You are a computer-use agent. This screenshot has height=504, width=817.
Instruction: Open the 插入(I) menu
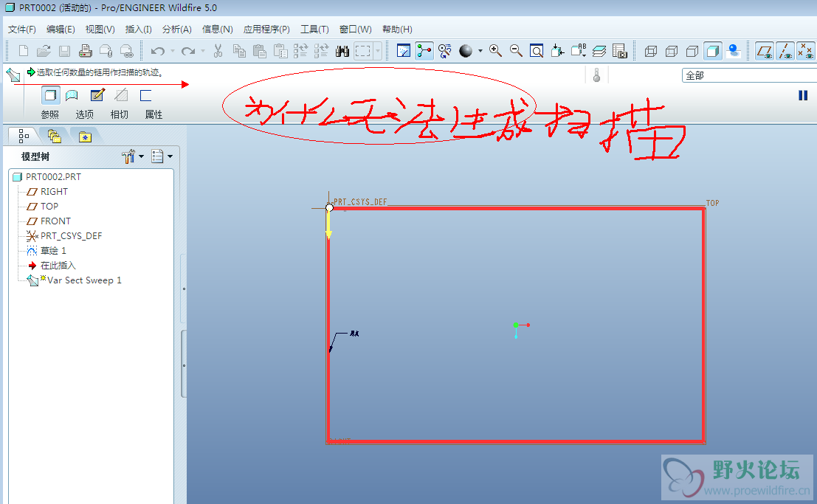pos(139,30)
